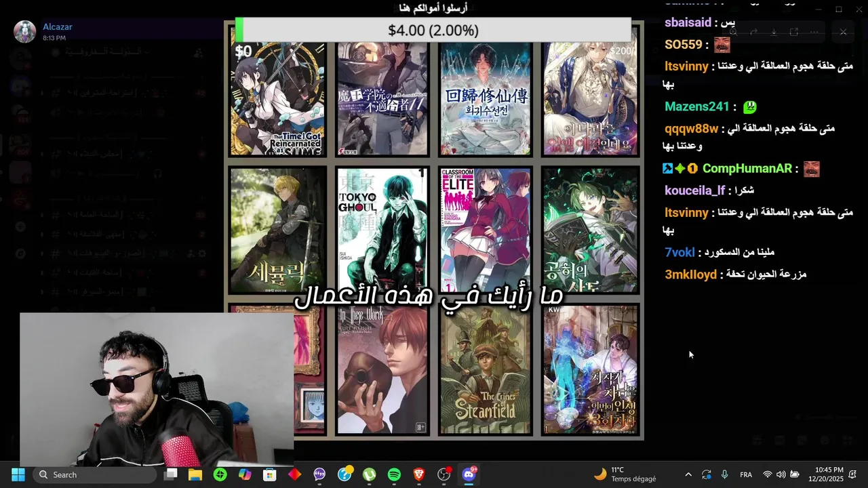Click chat username Mazens241

697,106
